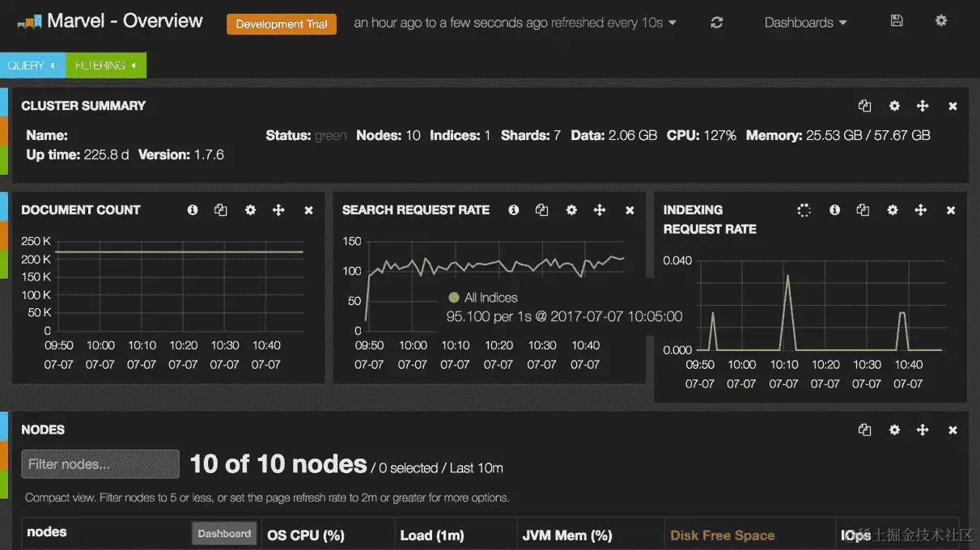Click the Version 1.7.6 text
This screenshot has width=980, height=550.
[182, 154]
